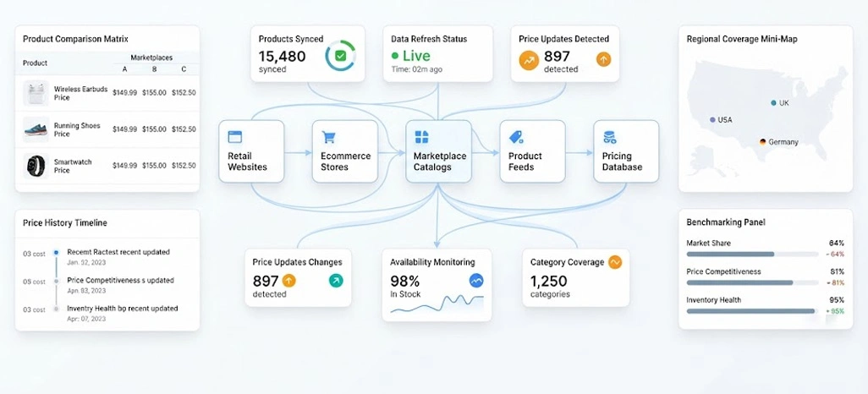Click the Ecommerce Stores shopping cart icon
Screen dimensions: 868x394
point(329,137)
